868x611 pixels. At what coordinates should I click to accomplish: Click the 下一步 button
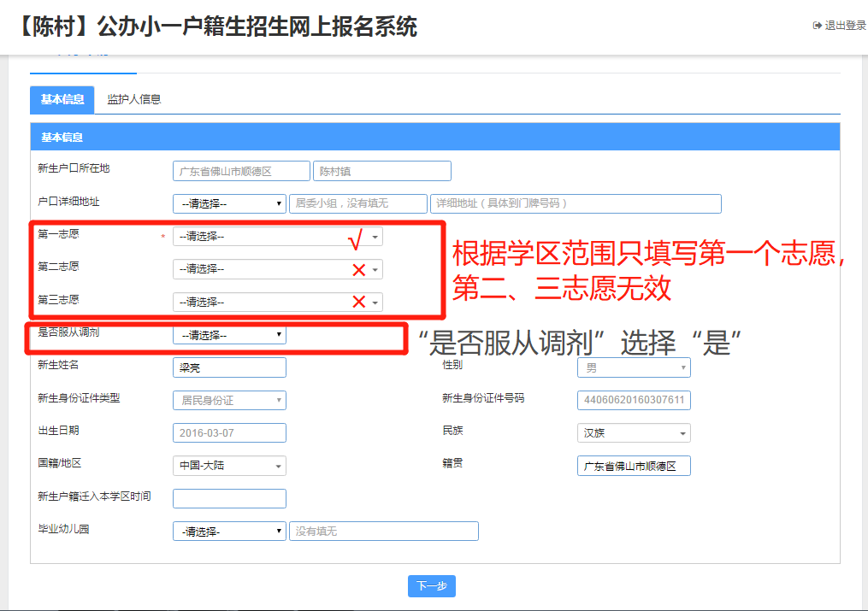click(x=431, y=586)
